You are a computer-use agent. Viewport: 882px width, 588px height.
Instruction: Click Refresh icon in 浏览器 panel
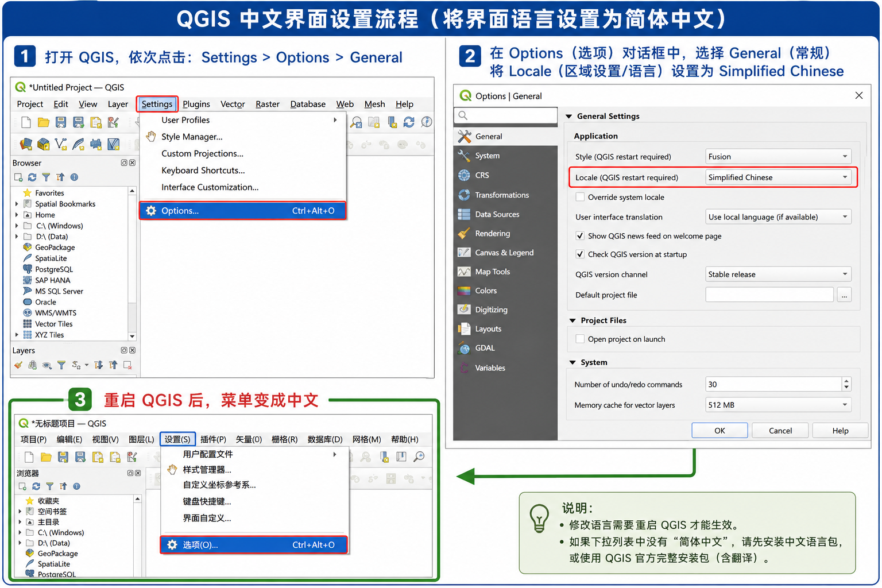36,486
